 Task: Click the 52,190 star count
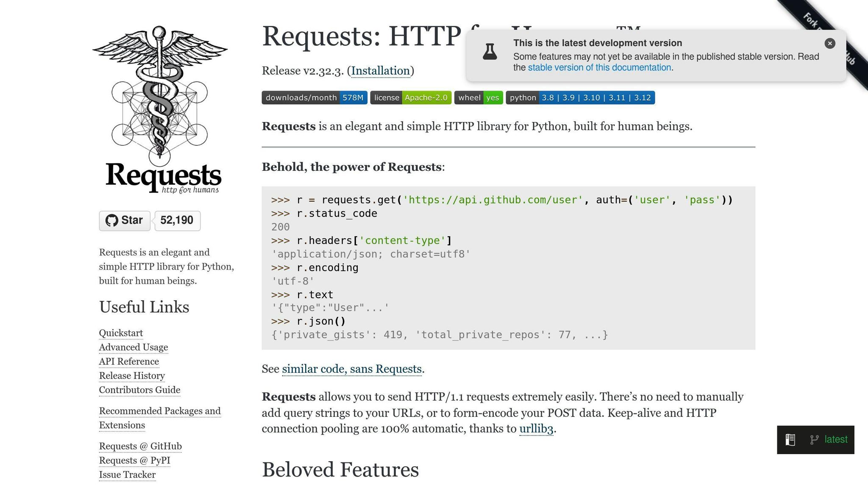(177, 220)
